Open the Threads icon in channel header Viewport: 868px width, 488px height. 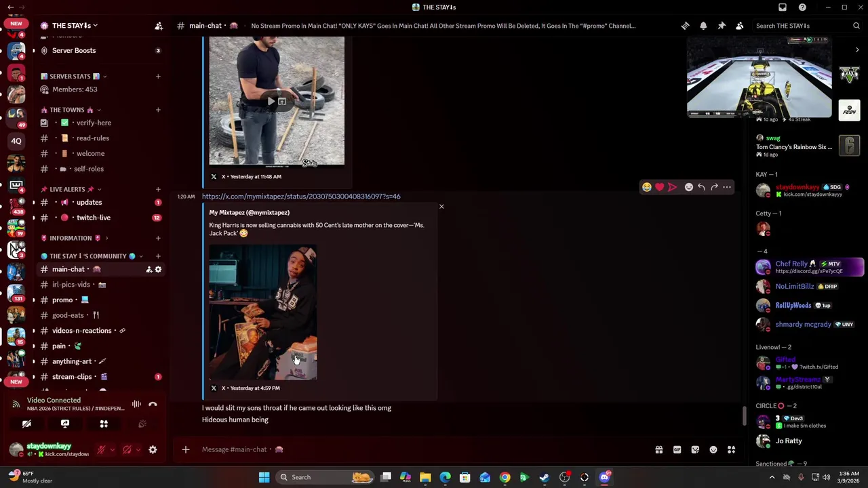[x=685, y=26]
